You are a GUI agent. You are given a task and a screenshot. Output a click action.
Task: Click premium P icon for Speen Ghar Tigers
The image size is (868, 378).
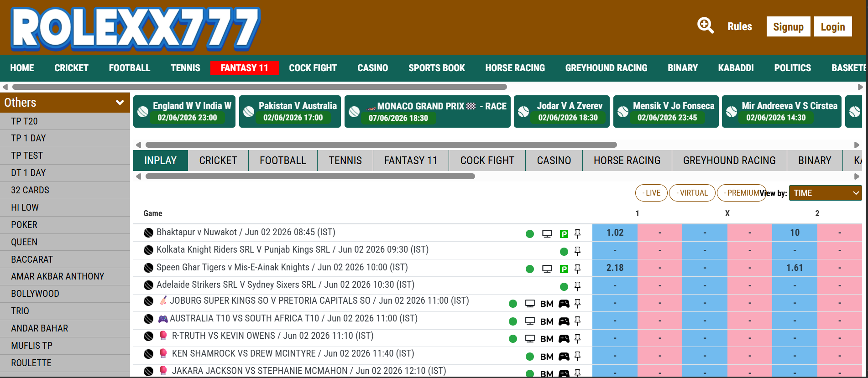click(564, 269)
